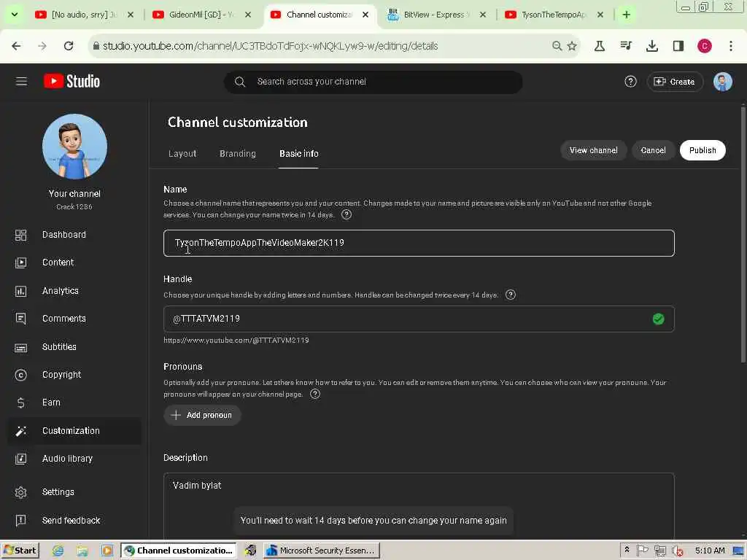
Task: Open Chrome profile C avatar
Action: 704,46
